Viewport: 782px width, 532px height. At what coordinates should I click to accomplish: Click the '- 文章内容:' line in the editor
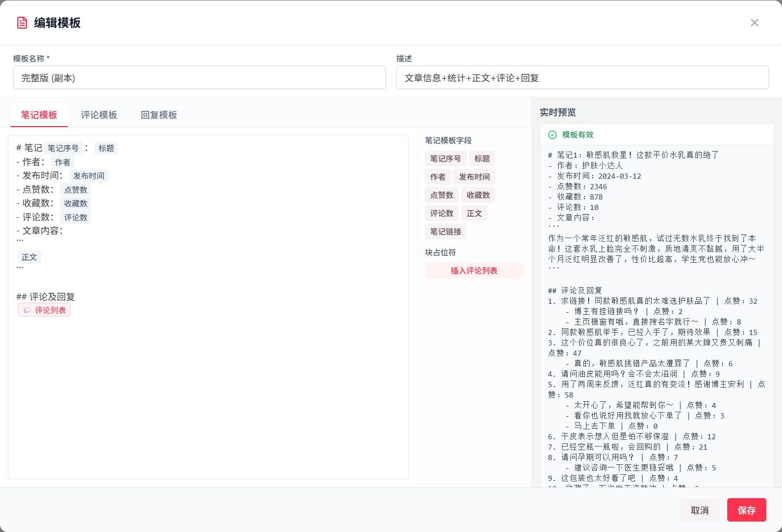click(40, 230)
